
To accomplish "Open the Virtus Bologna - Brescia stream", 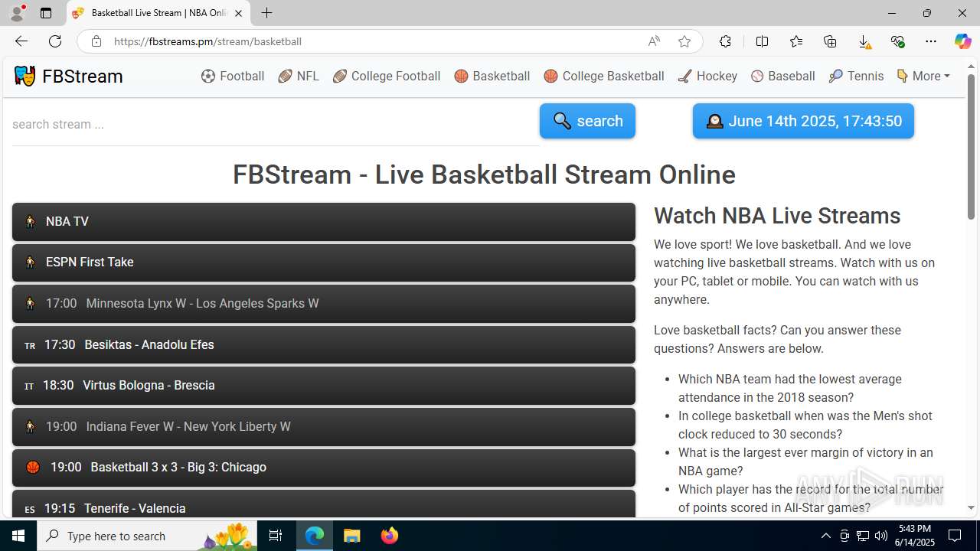I will [324, 386].
